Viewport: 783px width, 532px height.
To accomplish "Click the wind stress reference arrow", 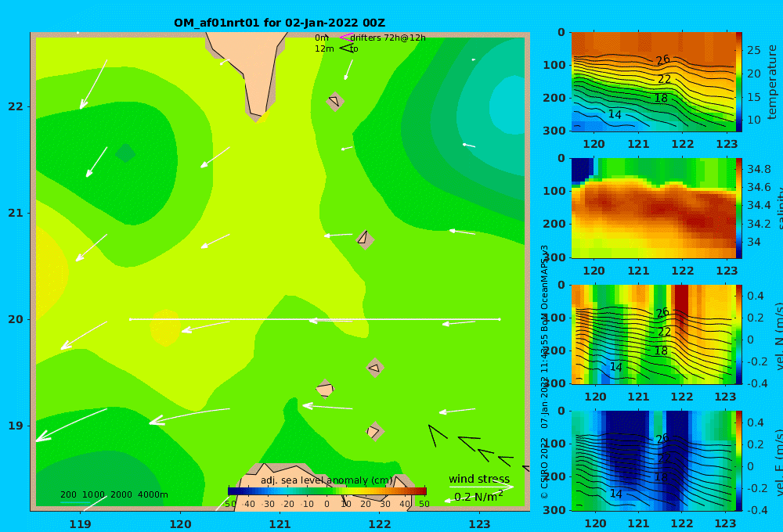I will pos(481,487).
